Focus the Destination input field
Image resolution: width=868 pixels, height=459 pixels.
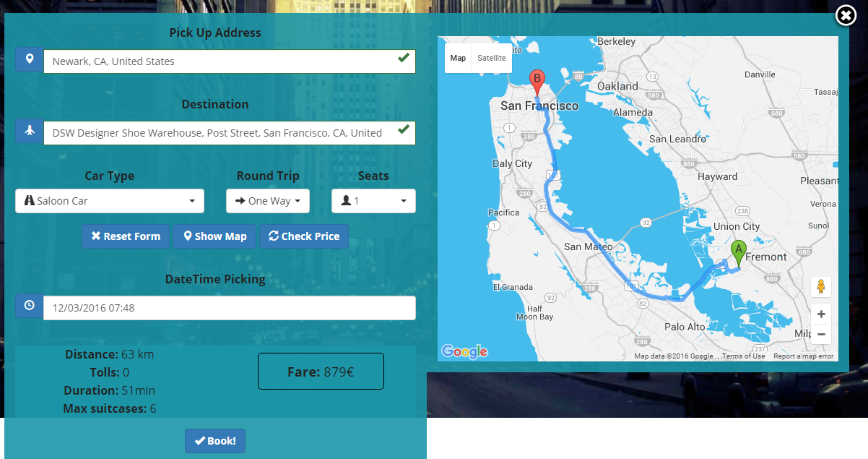tap(230, 133)
